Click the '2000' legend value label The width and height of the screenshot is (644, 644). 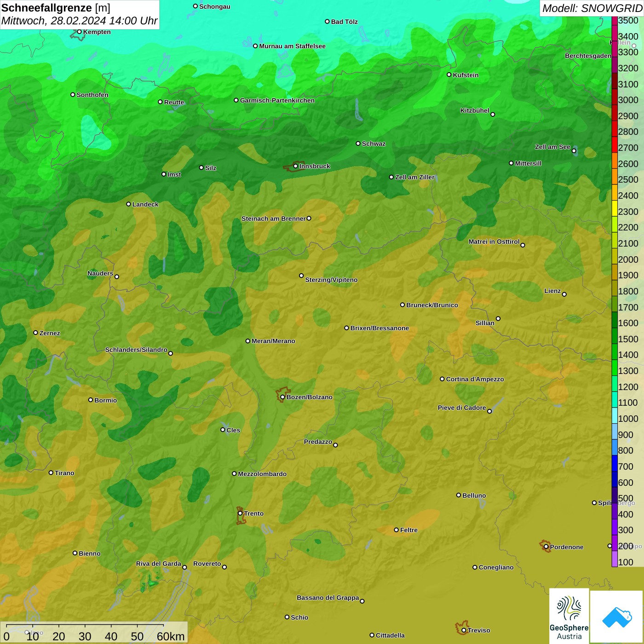(x=628, y=259)
